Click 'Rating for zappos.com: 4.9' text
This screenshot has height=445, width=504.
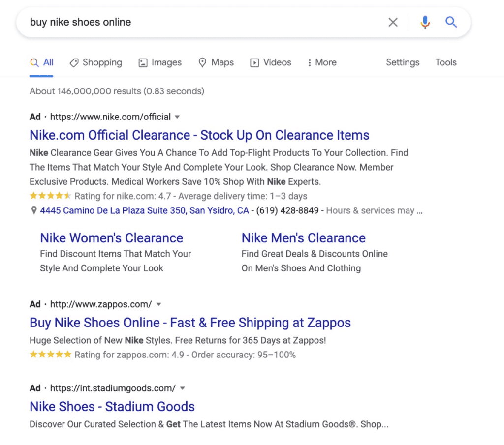(x=129, y=355)
